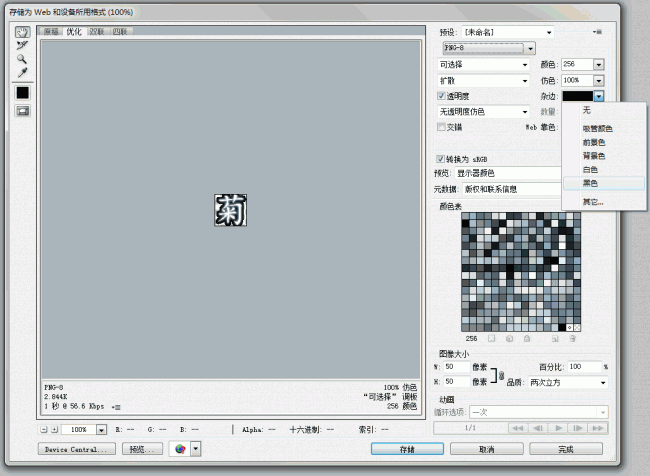This screenshot has width=650, height=476.
Task: Toggle the 转换为 sRGB checkbox
Action: click(x=440, y=159)
